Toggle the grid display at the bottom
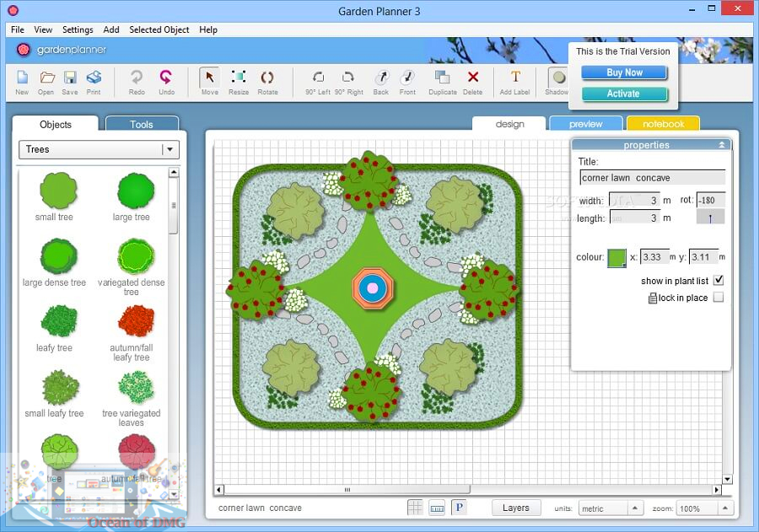This screenshot has height=532, width=759. click(416, 507)
